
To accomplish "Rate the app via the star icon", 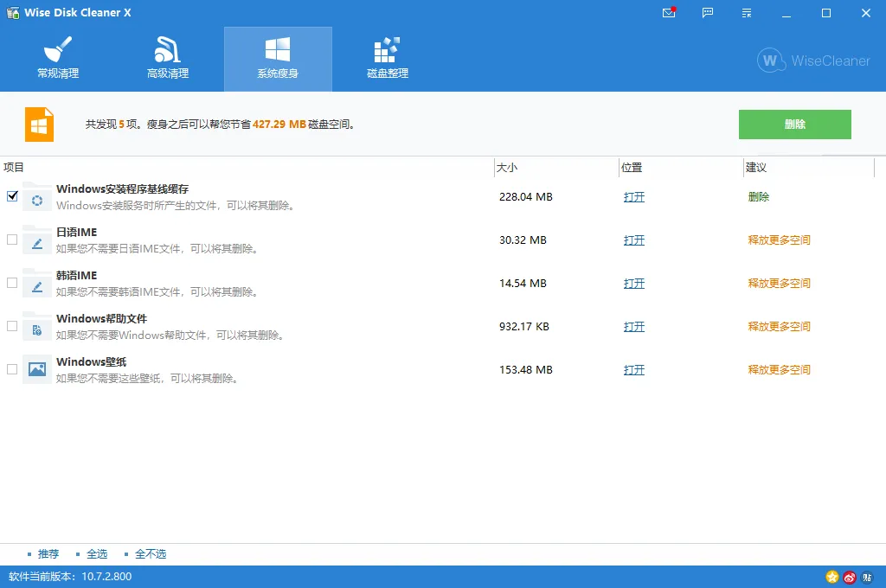I will point(831,578).
